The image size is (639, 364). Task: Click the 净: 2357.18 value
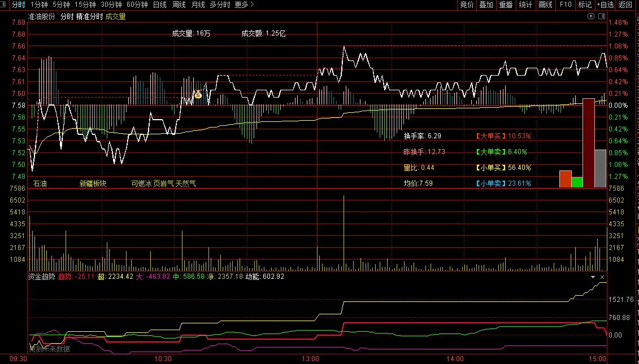click(x=225, y=277)
